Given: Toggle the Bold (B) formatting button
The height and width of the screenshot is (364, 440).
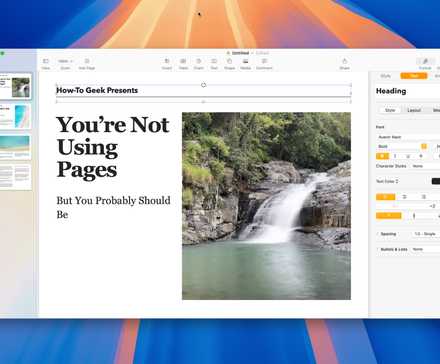Looking at the screenshot, I should (382, 156).
